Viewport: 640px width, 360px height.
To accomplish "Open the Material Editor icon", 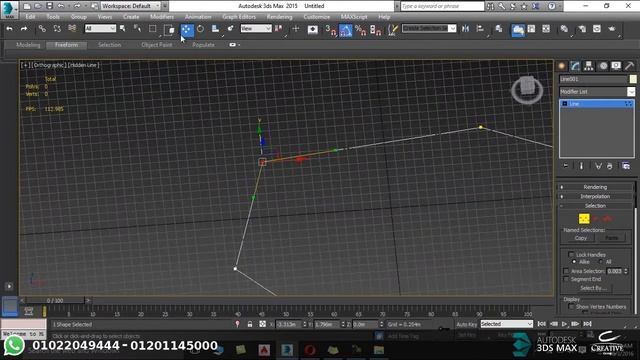I will click(x=564, y=29).
